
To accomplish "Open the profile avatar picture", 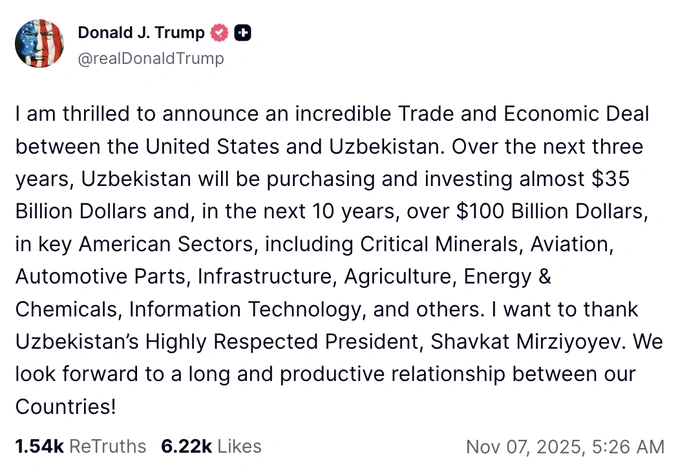I will point(40,44).
